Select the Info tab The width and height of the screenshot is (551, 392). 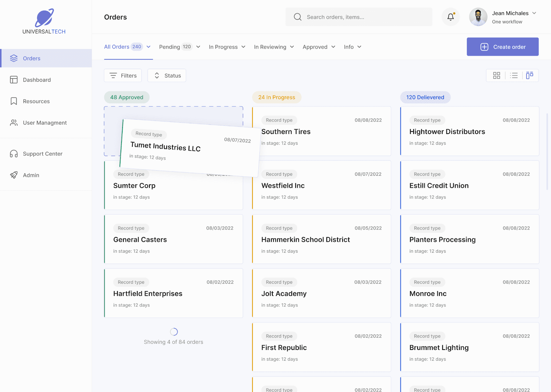click(353, 47)
